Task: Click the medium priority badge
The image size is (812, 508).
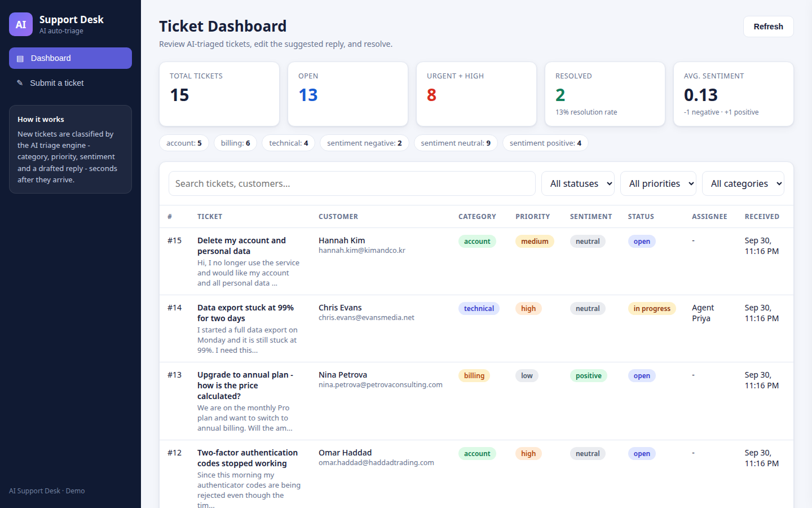Action: [535, 242]
